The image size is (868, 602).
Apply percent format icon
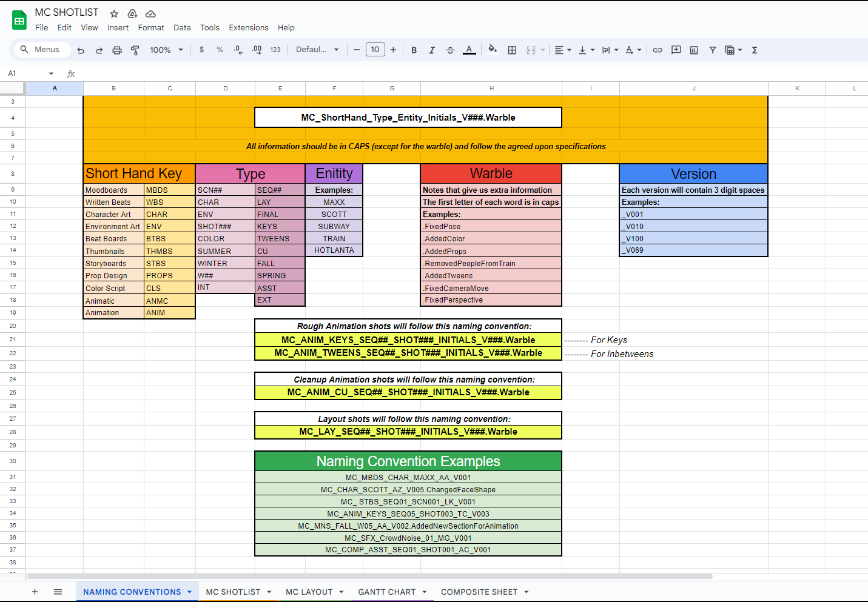(x=220, y=50)
